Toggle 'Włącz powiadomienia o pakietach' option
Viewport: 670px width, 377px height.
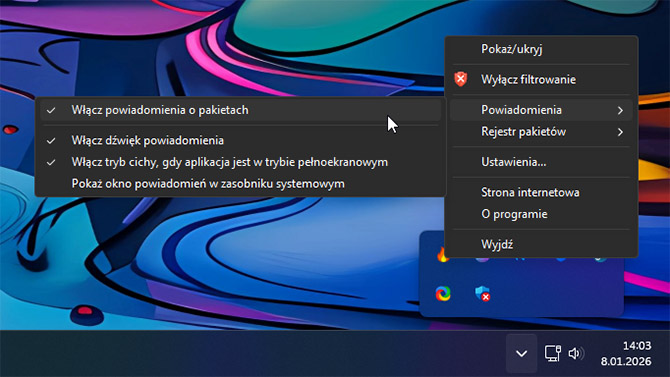241,110
